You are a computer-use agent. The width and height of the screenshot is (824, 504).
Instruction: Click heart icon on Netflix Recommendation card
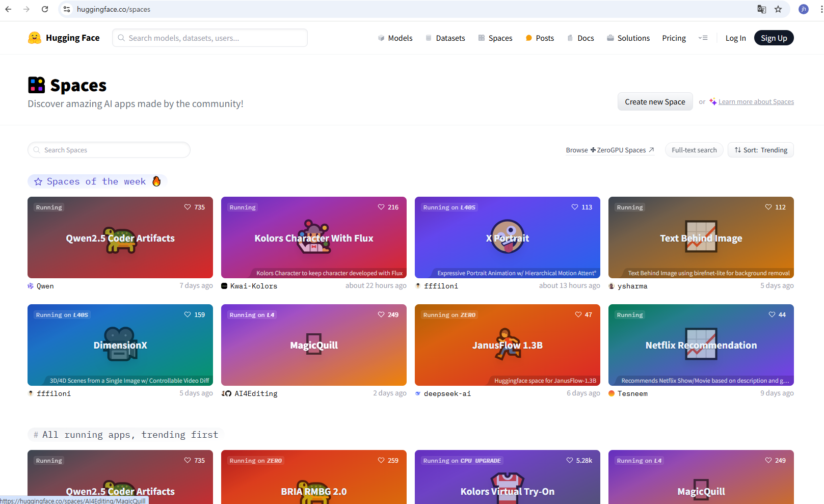(x=772, y=314)
